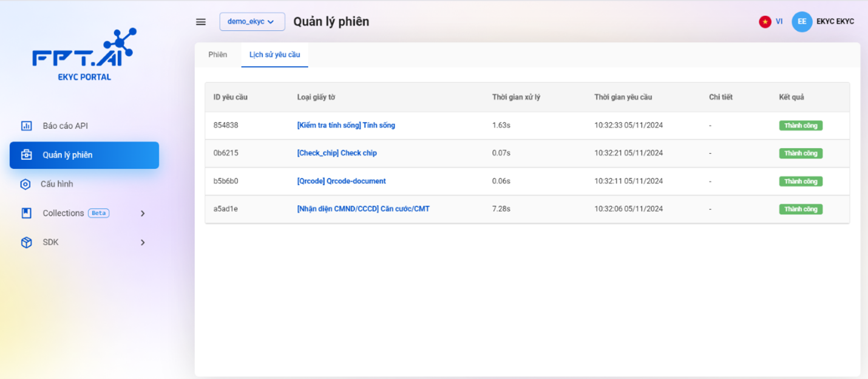Image resolution: width=868 pixels, height=379 pixels.
Task: Select the Lịch sử yêu cầu tab
Action: [x=274, y=55]
